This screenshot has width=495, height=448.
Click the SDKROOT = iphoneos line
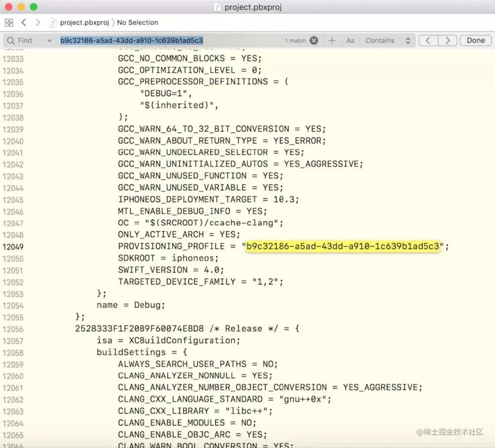coord(168,258)
